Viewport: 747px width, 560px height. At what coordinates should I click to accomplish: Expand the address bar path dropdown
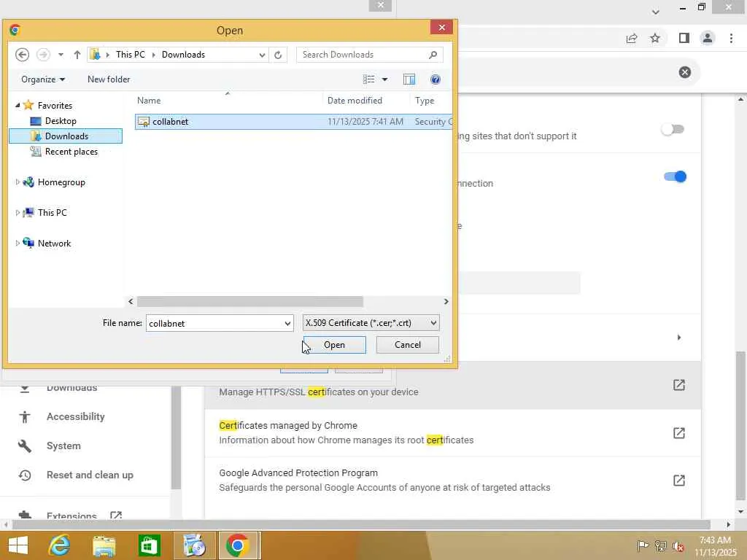262,55
